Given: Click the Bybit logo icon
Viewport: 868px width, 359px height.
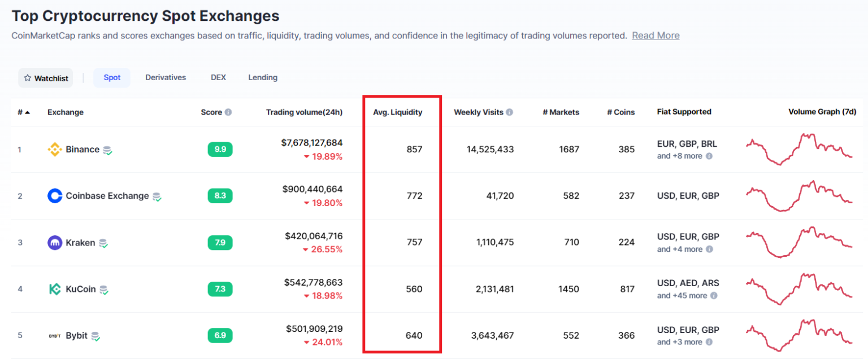Looking at the screenshot, I should coord(55,336).
